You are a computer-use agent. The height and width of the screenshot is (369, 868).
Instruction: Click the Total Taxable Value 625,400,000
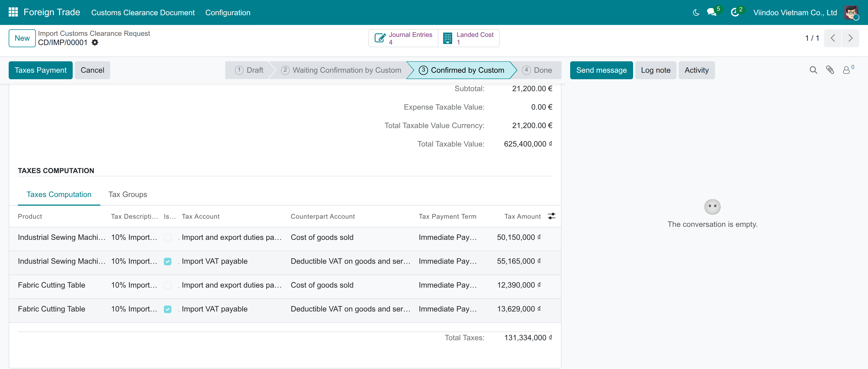[528, 144]
